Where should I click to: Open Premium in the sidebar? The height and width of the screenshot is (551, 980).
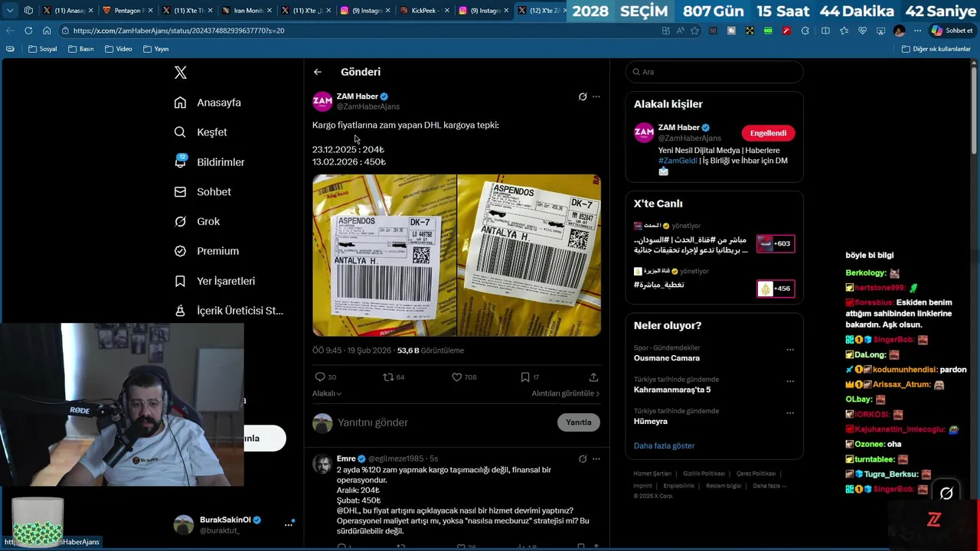206,251
